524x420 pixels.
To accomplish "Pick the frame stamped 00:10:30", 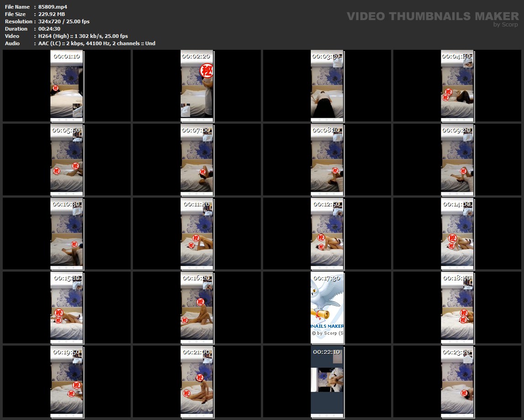I will pos(67,234).
